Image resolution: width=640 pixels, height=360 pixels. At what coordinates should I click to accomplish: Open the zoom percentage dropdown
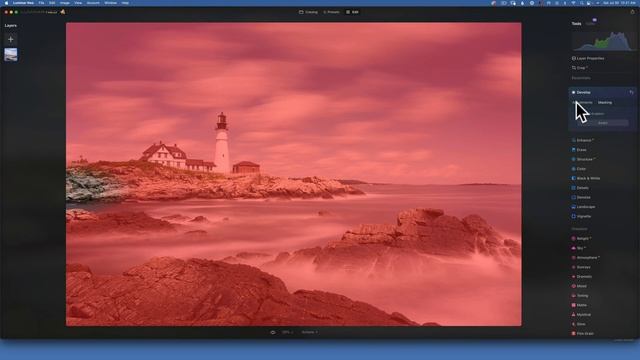point(287,332)
